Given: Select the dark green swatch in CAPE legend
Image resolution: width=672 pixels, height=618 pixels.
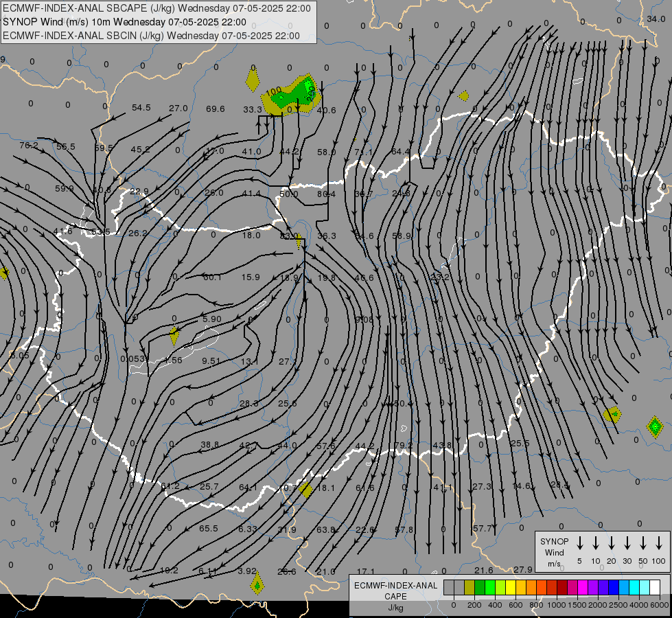Looking at the screenshot, I should coord(480,588).
